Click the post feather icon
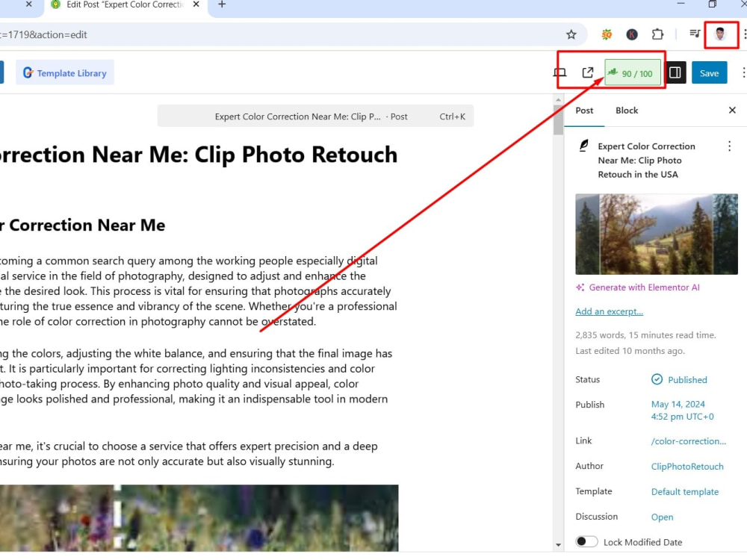The height and width of the screenshot is (560, 747). tap(583, 146)
